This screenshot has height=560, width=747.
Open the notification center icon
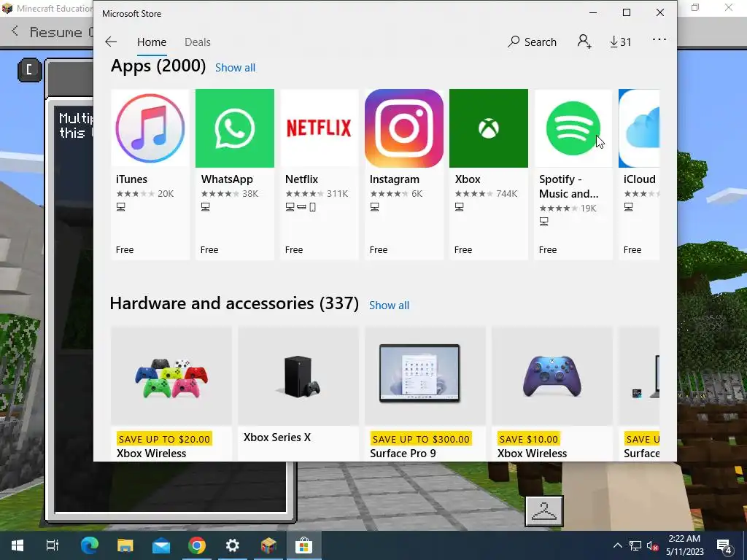click(724, 545)
